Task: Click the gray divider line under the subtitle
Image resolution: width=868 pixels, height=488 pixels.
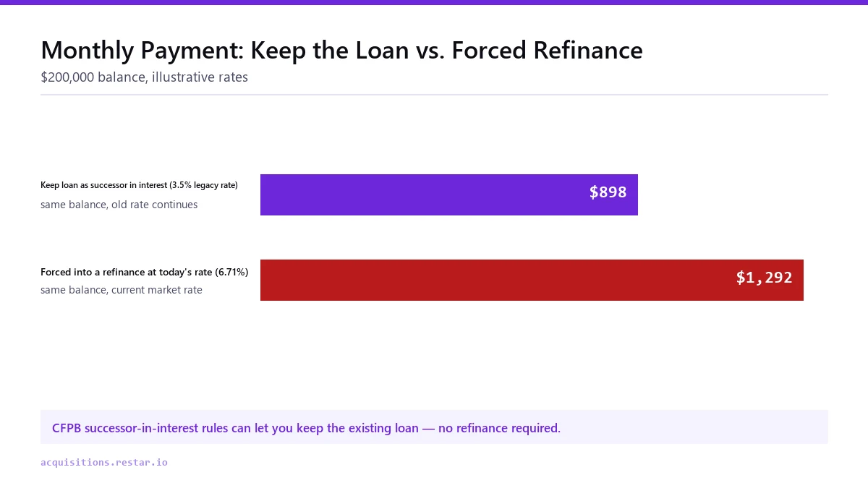Action: pyautogui.click(x=434, y=95)
